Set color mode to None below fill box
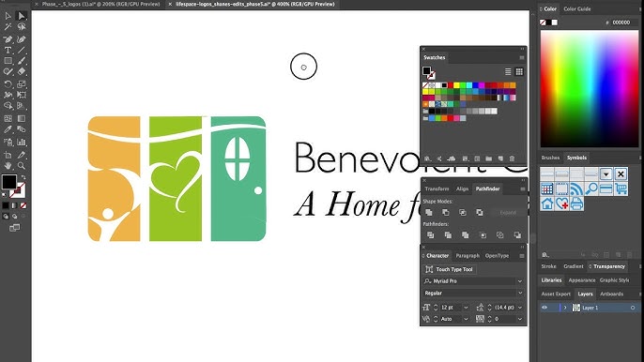The width and height of the screenshot is (644, 362). pyautogui.click(x=23, y=205)
